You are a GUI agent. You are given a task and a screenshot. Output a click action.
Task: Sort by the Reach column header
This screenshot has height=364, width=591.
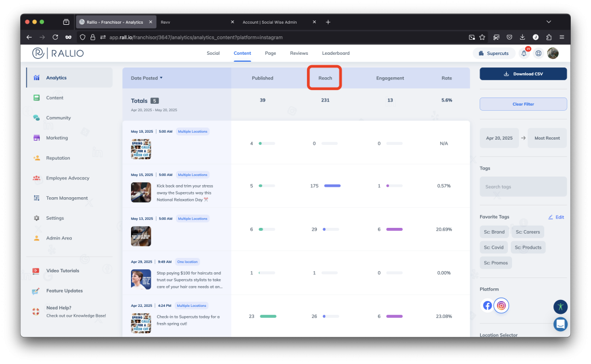pos(325,78)
